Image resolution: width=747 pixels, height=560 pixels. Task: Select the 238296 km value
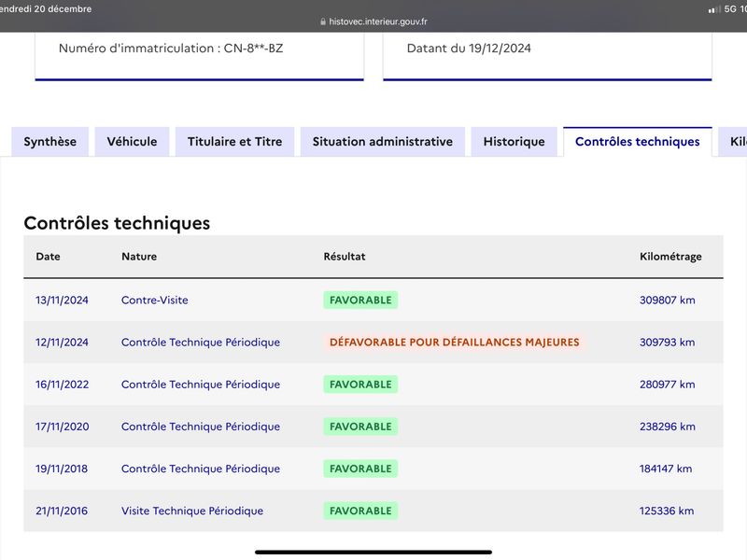point(667,427)
